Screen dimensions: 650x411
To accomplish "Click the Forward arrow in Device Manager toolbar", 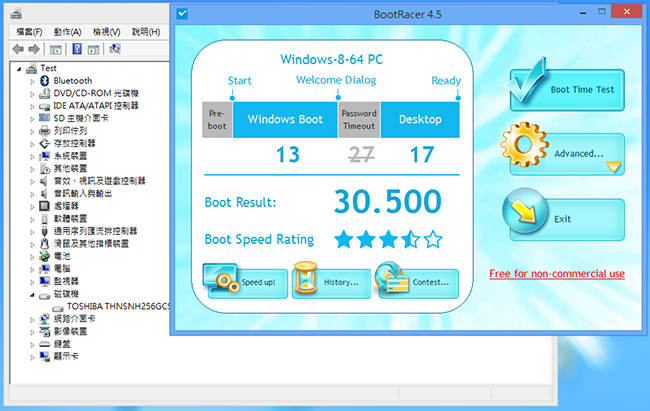I will tap(34, 49).
